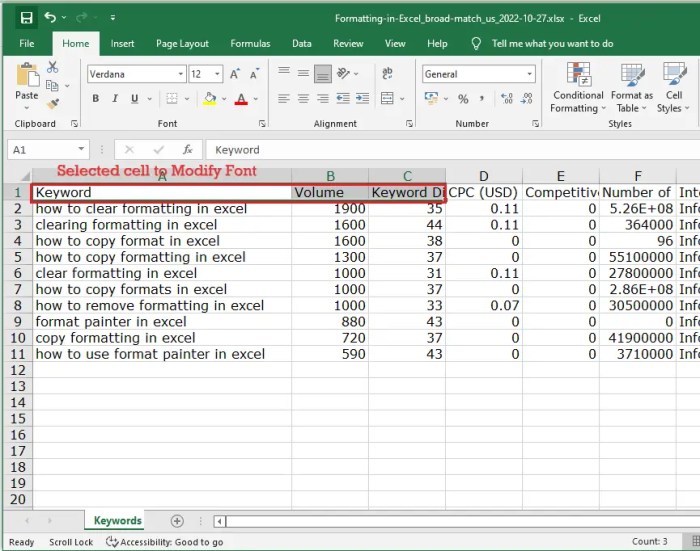Click the Tell me what you want to do box

pos(552,43)
